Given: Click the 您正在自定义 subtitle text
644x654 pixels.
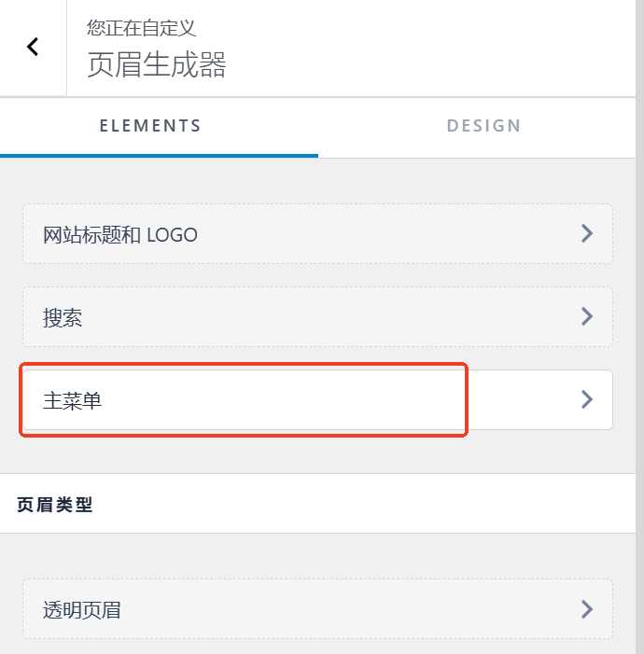Looking at the screenshot, I should 142,28.
